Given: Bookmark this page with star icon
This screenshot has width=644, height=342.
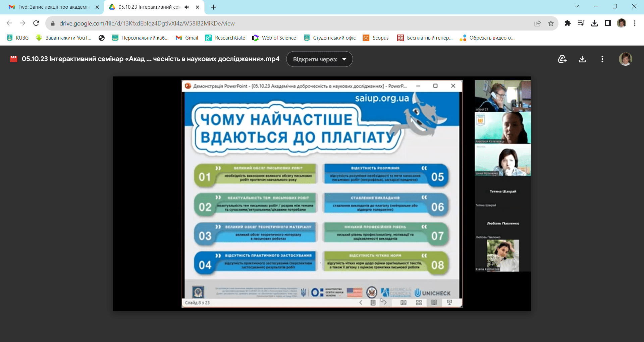Looking at the screenshot, I should click(551, 23).
